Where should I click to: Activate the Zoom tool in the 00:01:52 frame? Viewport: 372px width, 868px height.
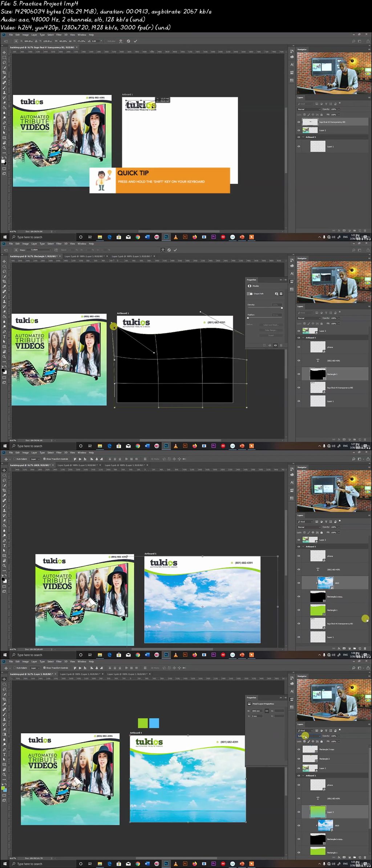coord(4,148)
